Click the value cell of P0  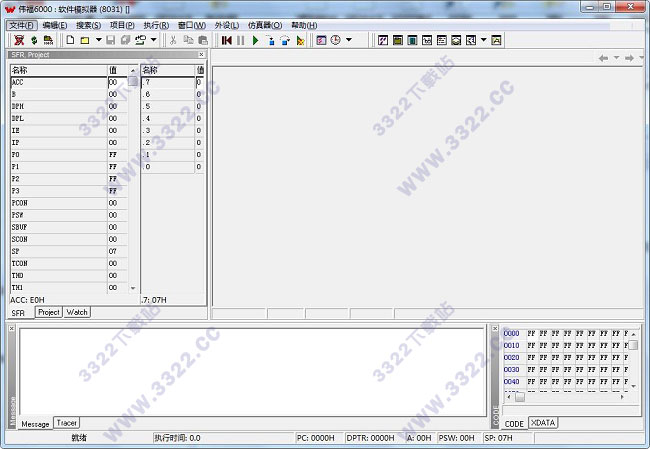point(118,155)
